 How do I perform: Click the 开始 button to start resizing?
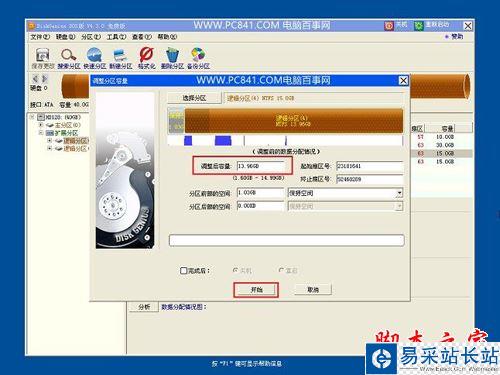tap(256, 290)
